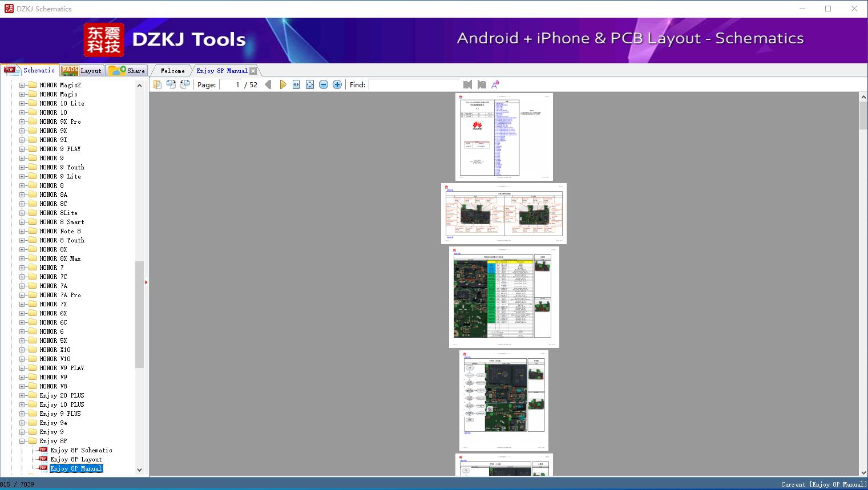Viewport: 868px width, 490px height.
Task: Select the HONOR X10 folder
Action: click(x=55, y=350)
